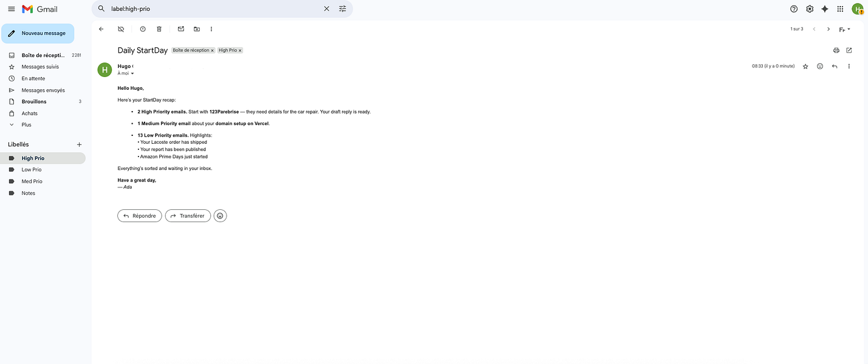The width and height of the screenshot is (868, 364).
Task: Compose a new message with 'Nouveau message'
Action: 38,33
